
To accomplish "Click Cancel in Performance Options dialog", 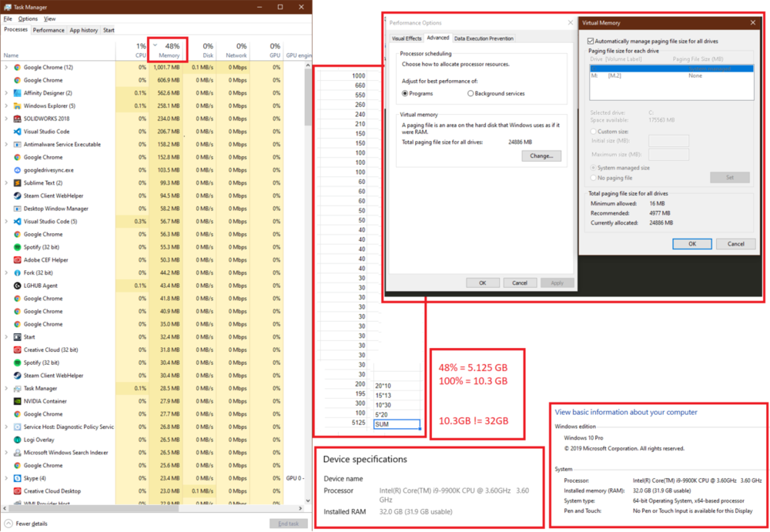I will pos(520,283).
